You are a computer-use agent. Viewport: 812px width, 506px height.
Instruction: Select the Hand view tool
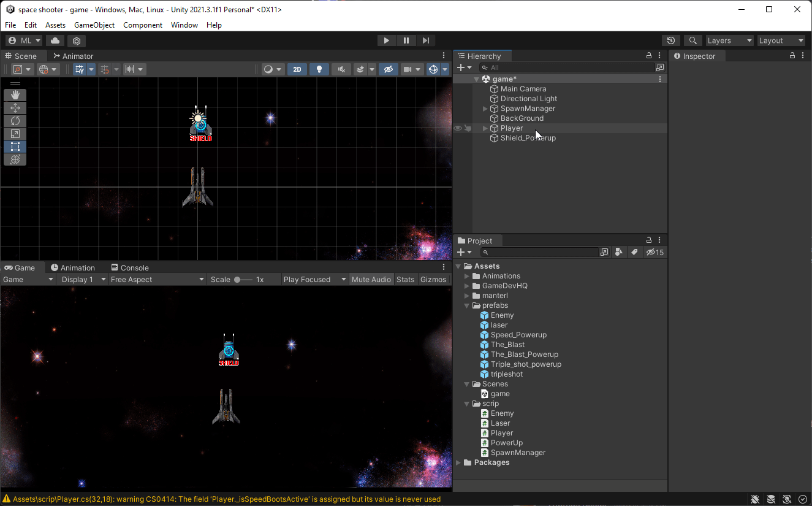[15, 94]
